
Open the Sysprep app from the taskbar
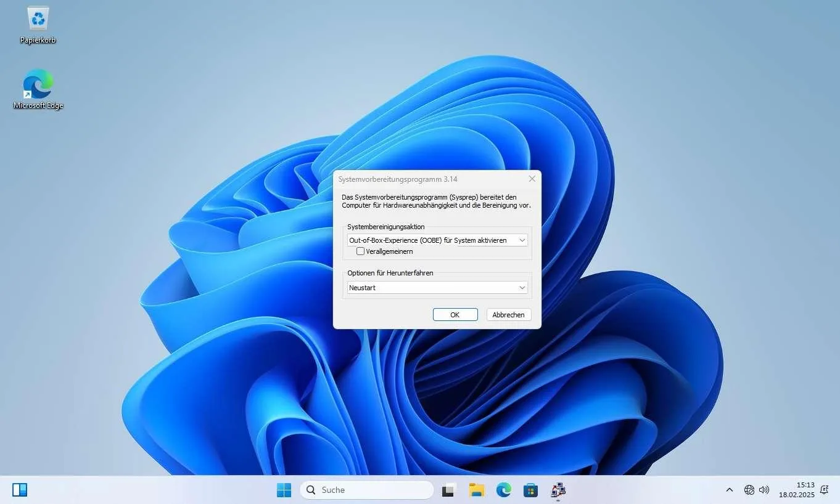(x=558, y=490)
